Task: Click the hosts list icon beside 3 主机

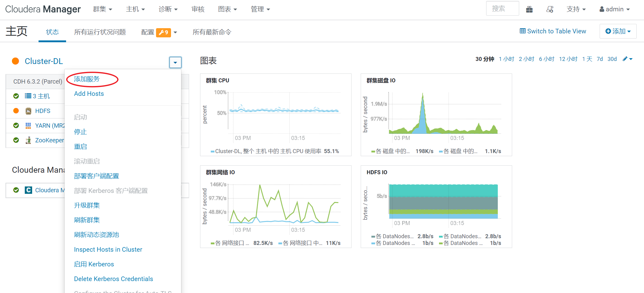Action: click(x=28, y=96)
